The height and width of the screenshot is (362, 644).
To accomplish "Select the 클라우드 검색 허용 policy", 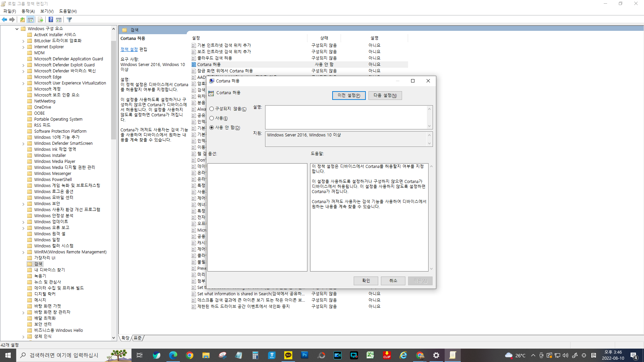I will click(x=214, y=58).
